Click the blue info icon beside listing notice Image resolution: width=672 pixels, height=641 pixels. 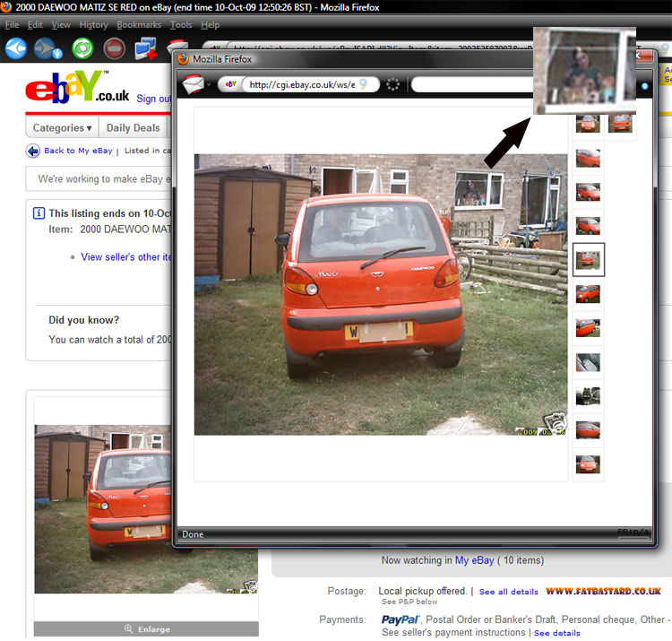coord(39,213)
